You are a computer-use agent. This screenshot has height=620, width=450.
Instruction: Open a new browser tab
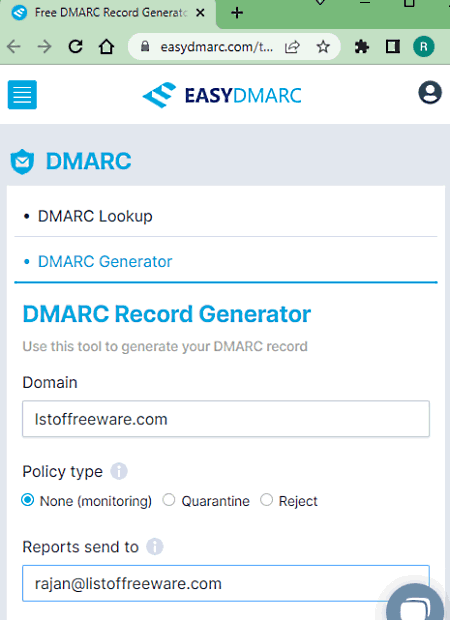[237, 13]
